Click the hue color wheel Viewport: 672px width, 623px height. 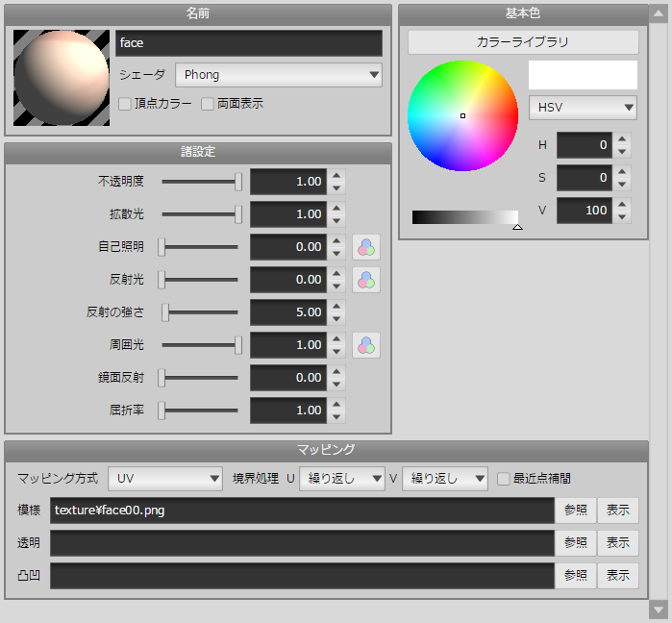click(462, 115)
